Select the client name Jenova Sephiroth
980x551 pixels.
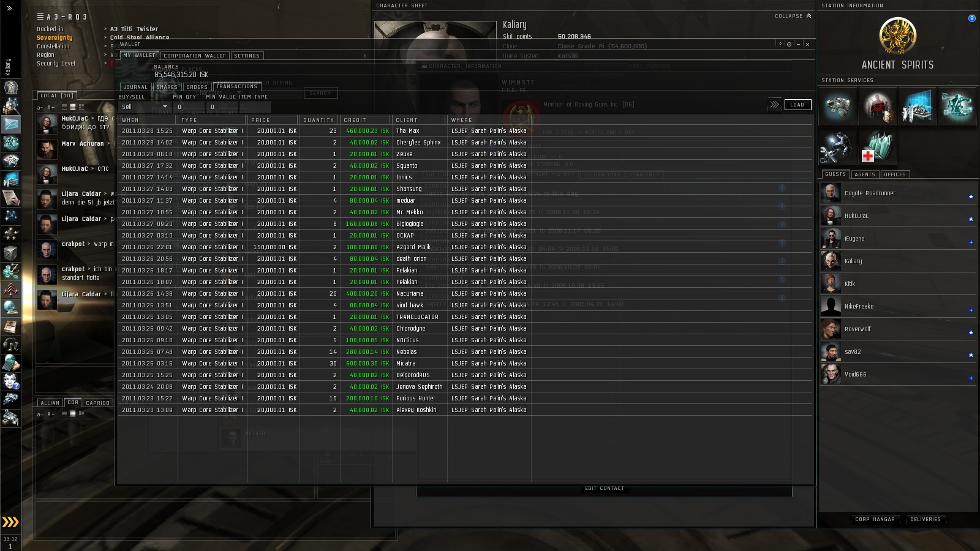[419, 387]
